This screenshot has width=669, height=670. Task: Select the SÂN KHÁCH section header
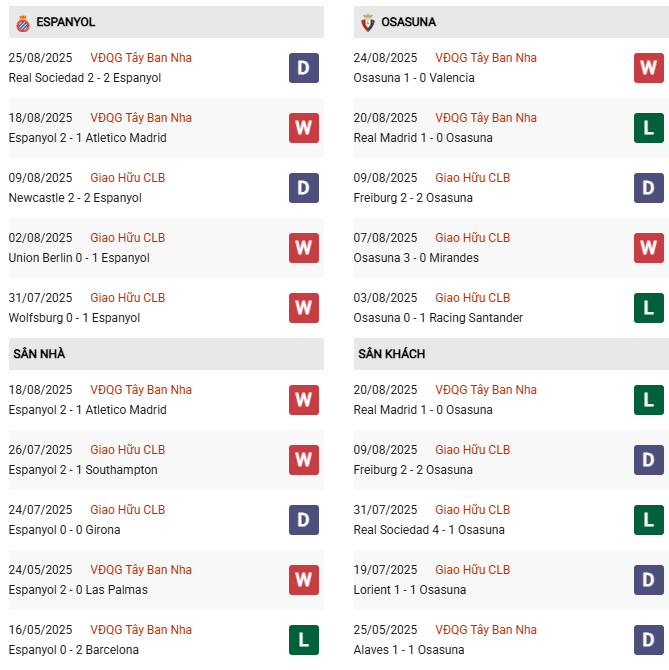391,354
